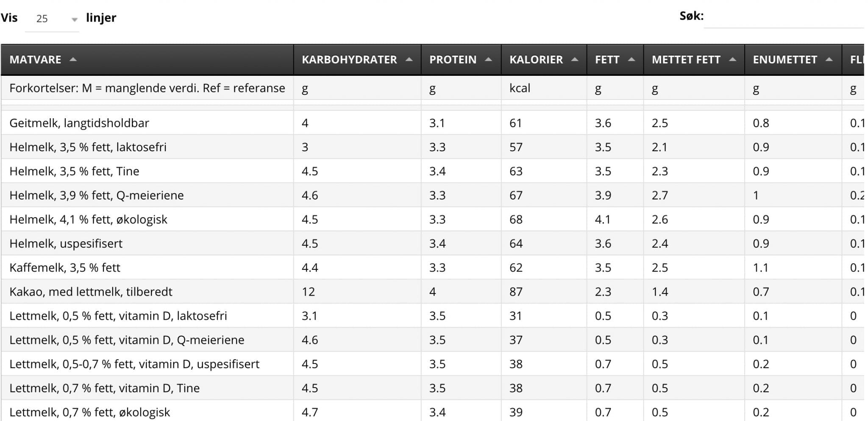Screen dimensions: 868x421
Task: Click sort arrow beside PROTEIN header
Action: [x=488, y=59]
